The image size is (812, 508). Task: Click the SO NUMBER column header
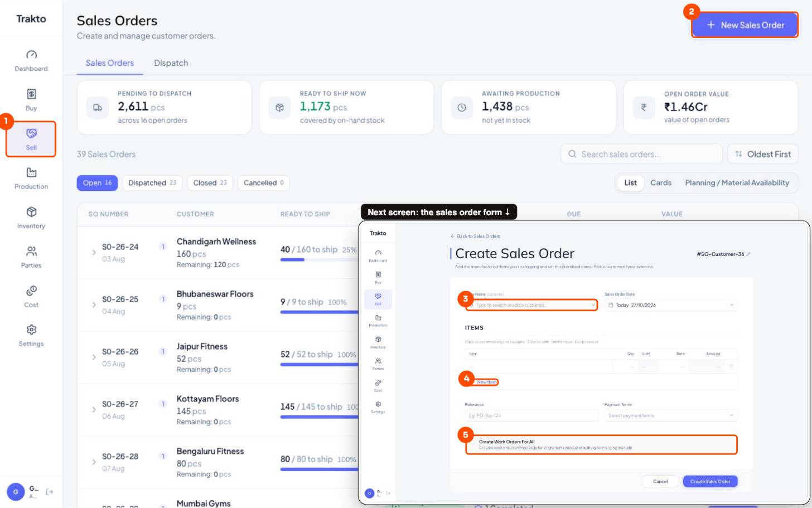click(108, 214)
